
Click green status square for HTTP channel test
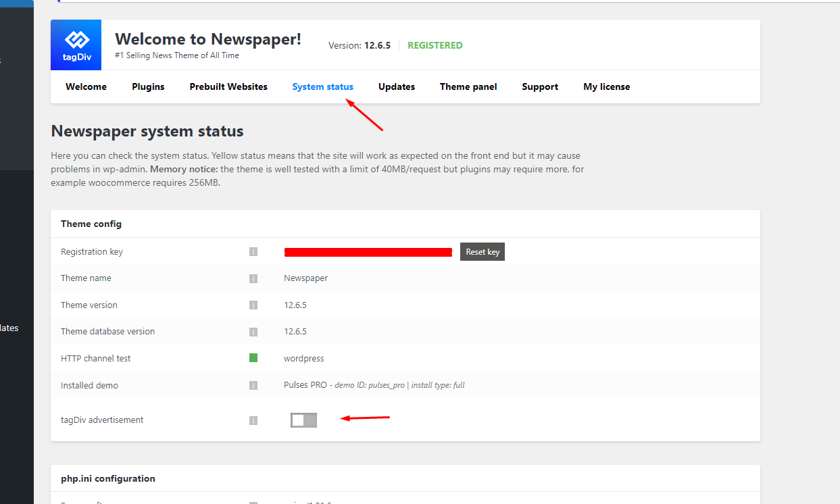[x=253, y=358]
